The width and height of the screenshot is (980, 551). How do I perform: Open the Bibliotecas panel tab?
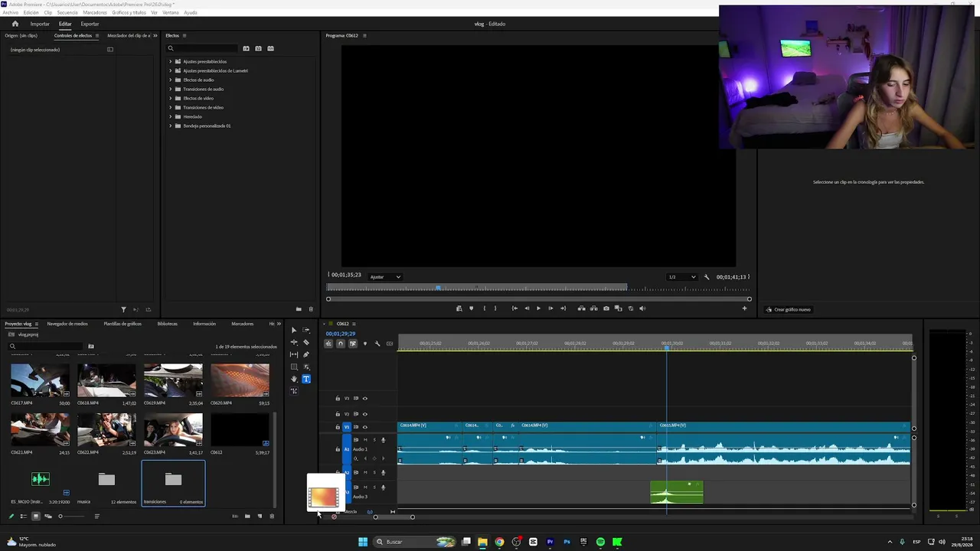click(168, 324)
